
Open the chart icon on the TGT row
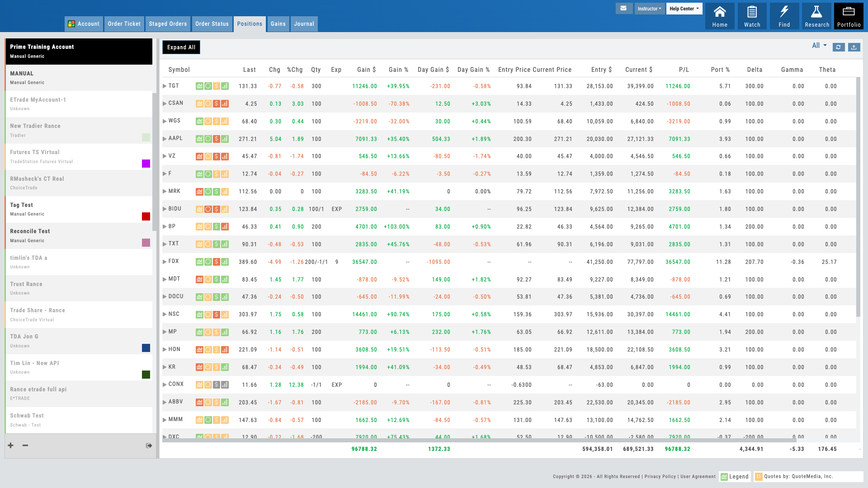(200, 86)
